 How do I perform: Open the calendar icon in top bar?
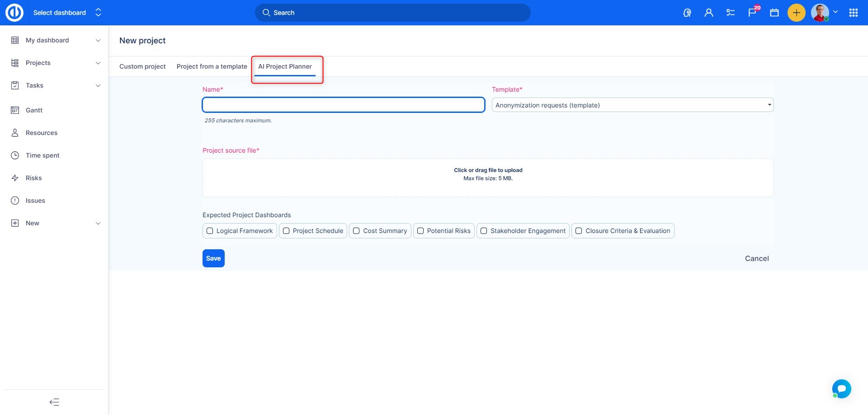coord(774,13)
